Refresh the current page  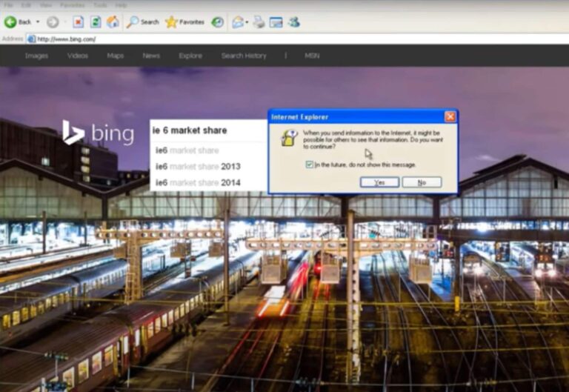(x=96, y=22)
